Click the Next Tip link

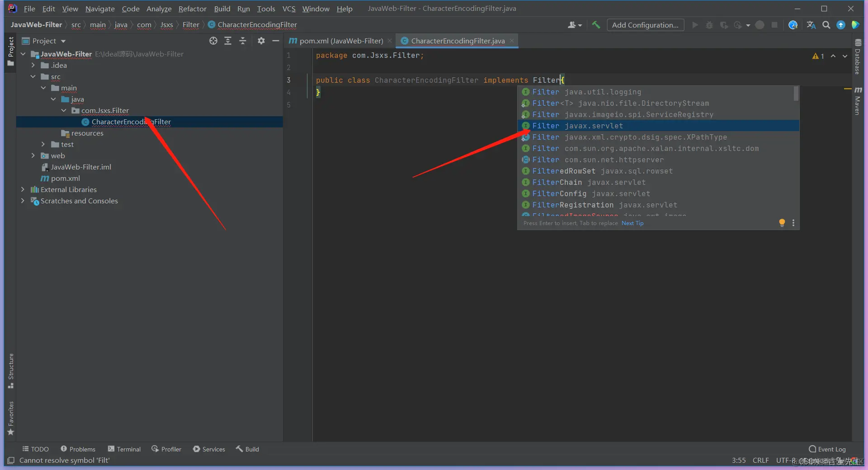click(x=632, y=223)
